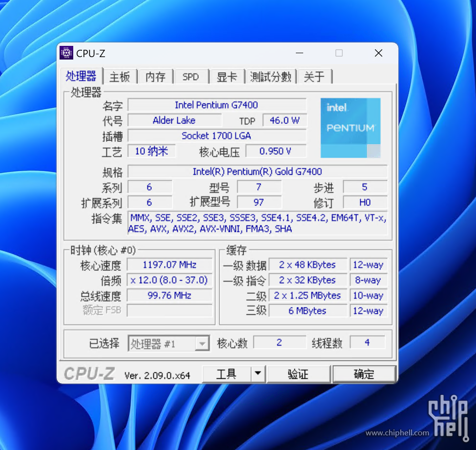Click the 10 纳米 process value
The width and height of the screenshot is (476, 450).
(151, 151)
